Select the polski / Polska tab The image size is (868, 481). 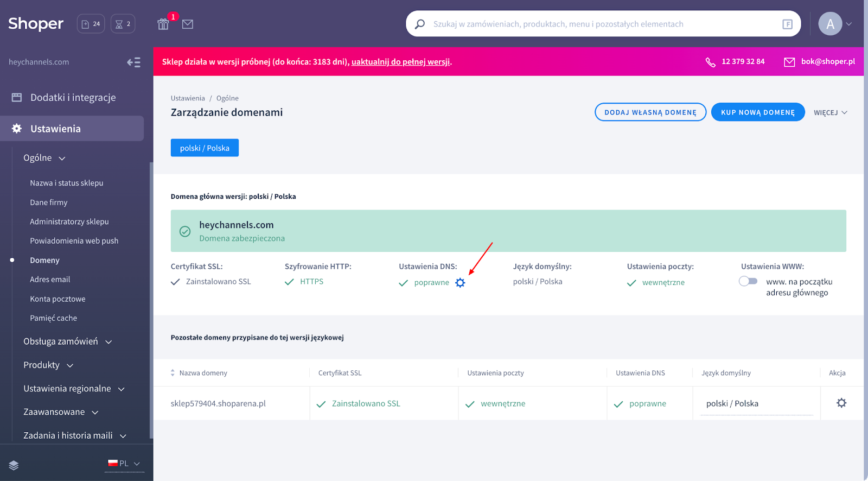[205, 148]
